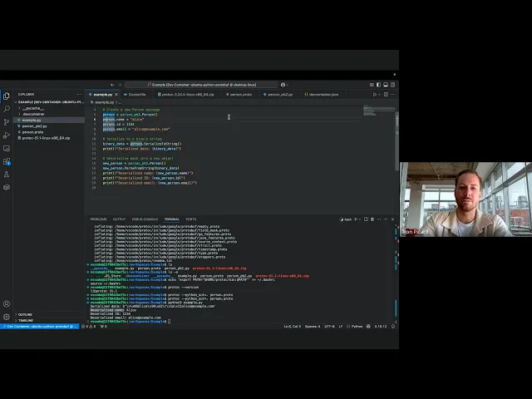Create a new terminal with plus icon

[x=356, y=219]
